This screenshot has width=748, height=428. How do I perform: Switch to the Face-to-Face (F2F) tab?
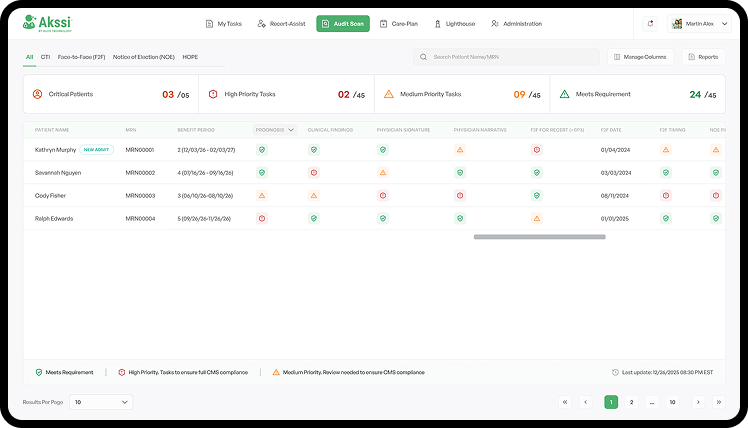(82, 57)
